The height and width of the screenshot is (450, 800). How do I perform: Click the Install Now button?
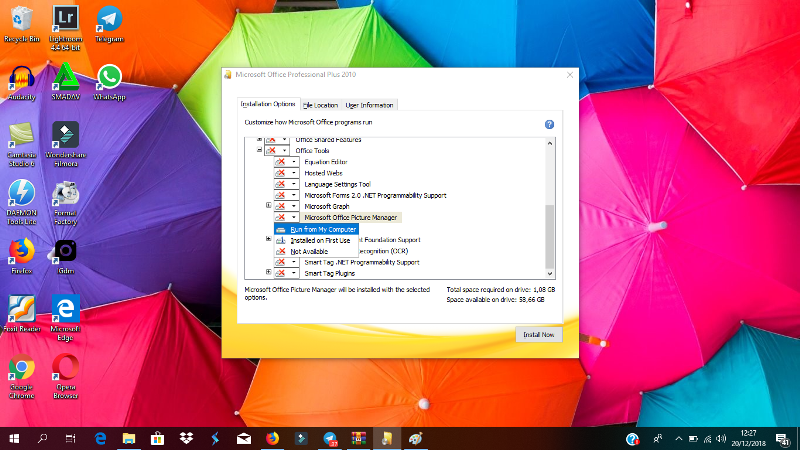(x=539, y=335)
